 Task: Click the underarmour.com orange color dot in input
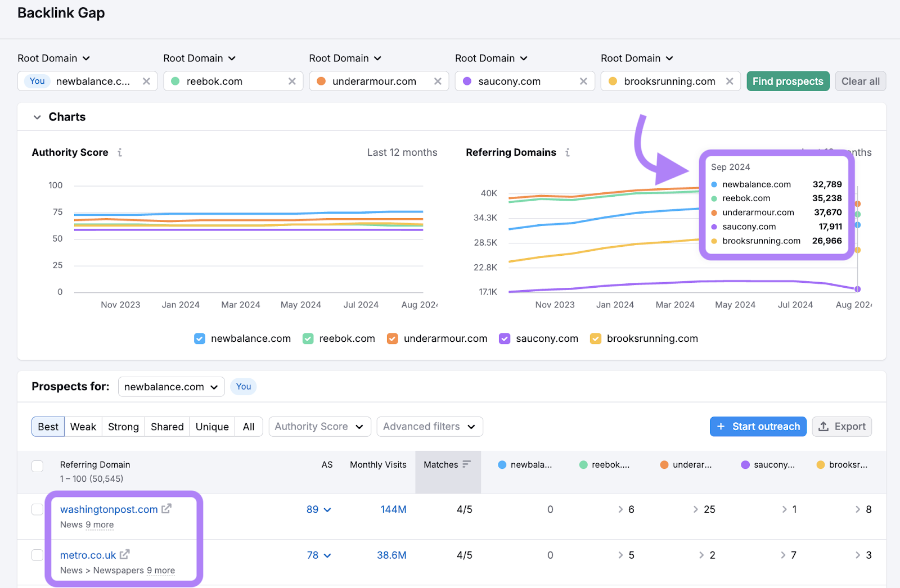[x=321, y=82]
